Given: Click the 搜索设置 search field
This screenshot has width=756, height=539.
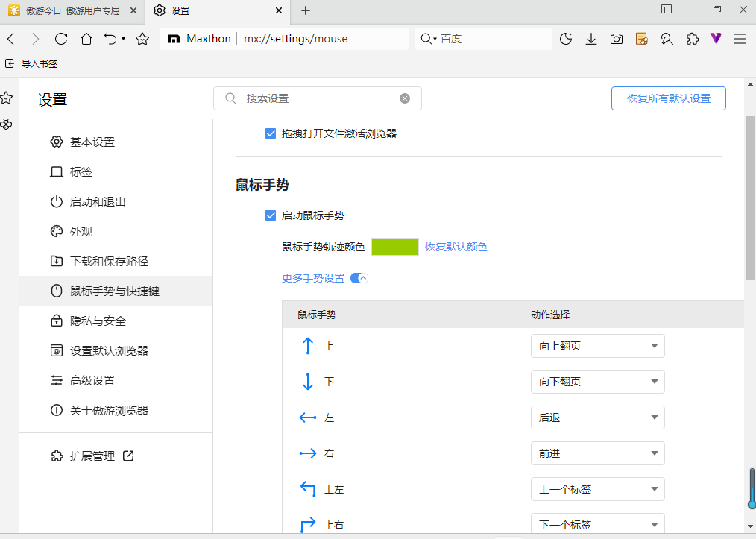Looking at the screenshot, I should coord(318,98).
